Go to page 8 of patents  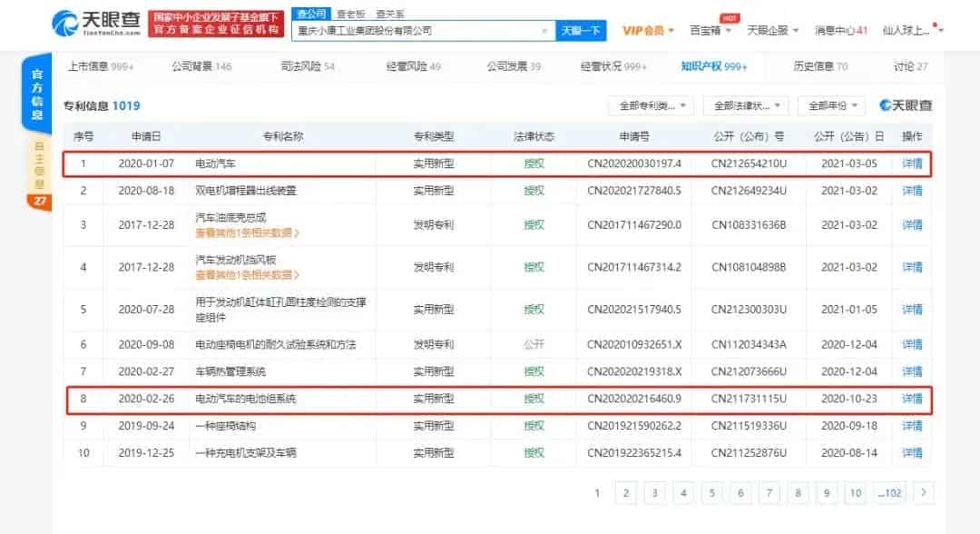click(x=799, y=493)
